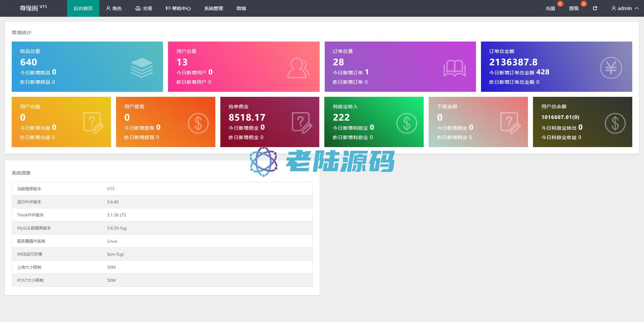The height and width of the screenshot is (322, 644).
Task: Click the dollar icon in 利息宝转入 card
Action: pos(407,123)
